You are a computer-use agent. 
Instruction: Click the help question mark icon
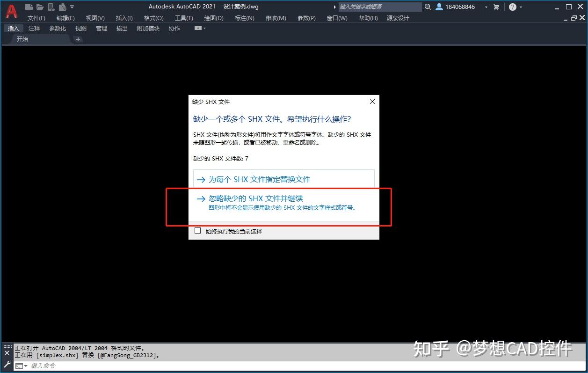pos(513,7)
